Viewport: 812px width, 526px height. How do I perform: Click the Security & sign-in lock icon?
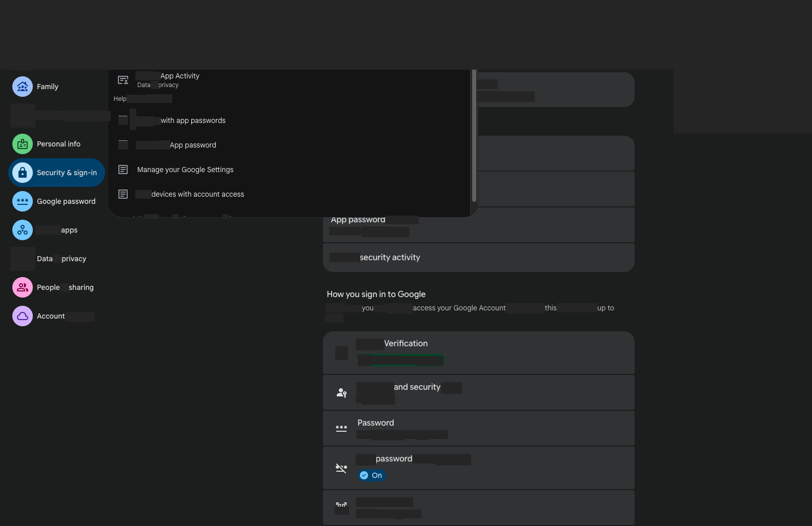click(x=23, y=173)
